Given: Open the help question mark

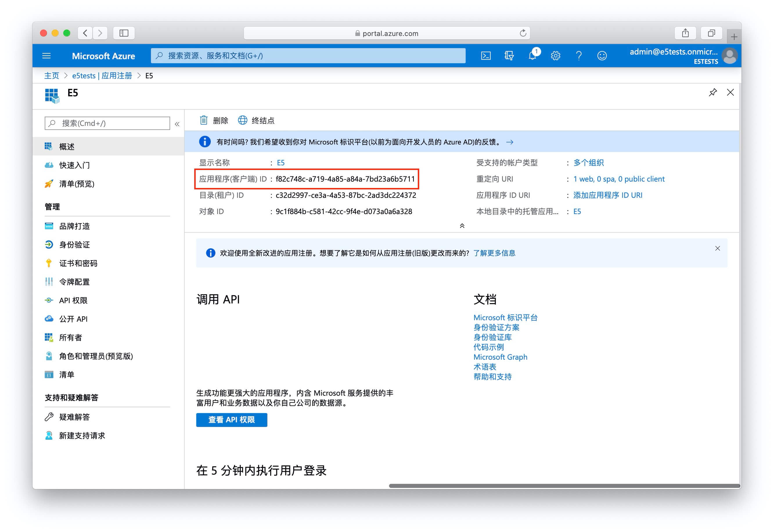Looking at the screenshot, I should tap(579, 56).
